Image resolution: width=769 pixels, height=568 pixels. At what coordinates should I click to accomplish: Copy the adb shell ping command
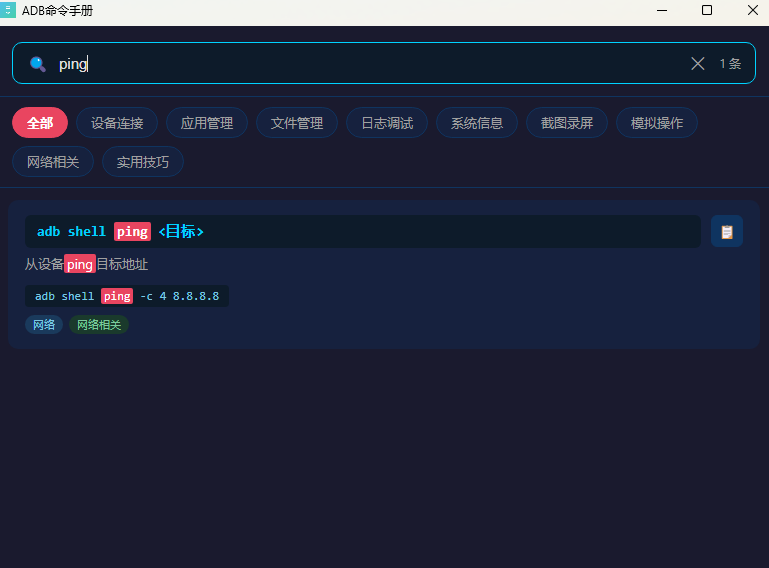tap(727, 231)
